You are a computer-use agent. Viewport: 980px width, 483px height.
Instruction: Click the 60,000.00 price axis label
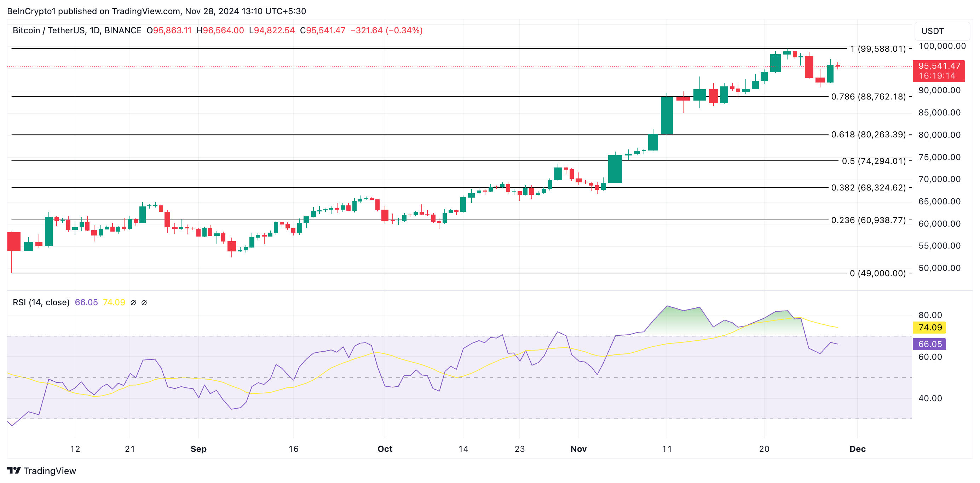pyautogui.click(x=939, y=223)
